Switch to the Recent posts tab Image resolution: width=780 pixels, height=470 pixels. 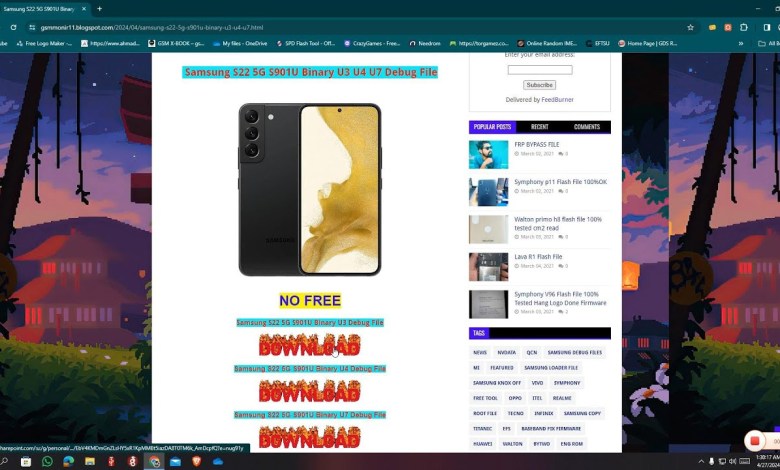click(x=539, y=127)
